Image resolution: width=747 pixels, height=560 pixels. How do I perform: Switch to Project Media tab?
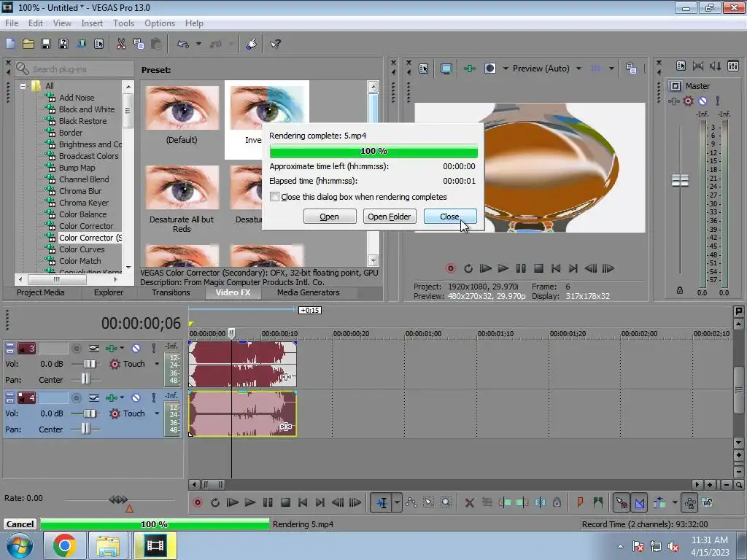[x=41, y=292]
